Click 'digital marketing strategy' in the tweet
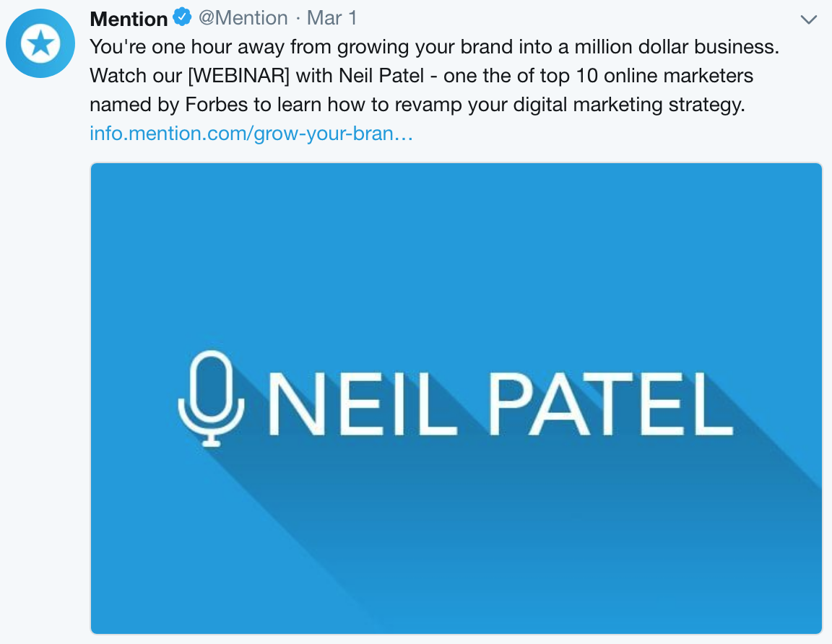This screenshot has height=644, width=832. coord(629,105)
